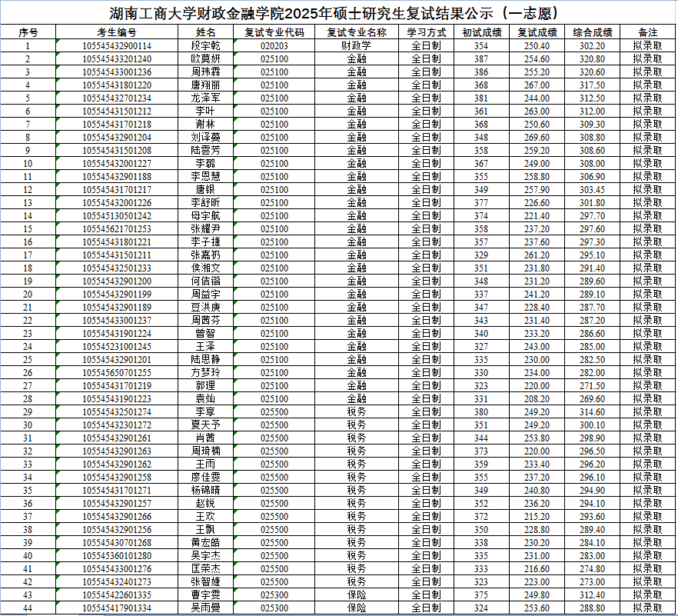Click the 财政学 major name cell

[356, 45]
